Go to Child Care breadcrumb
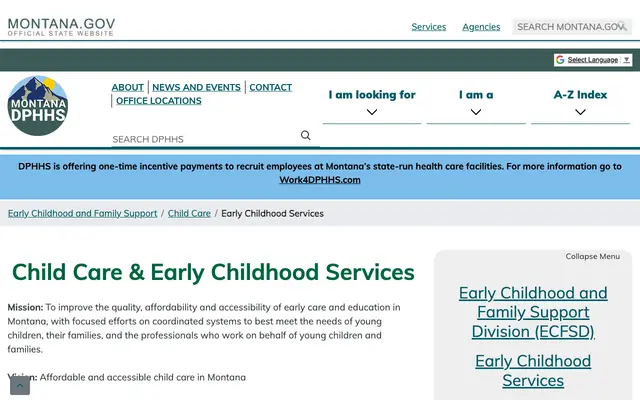Image resolution: width=640 pixels, height=400 pixels. coord(189,213)
